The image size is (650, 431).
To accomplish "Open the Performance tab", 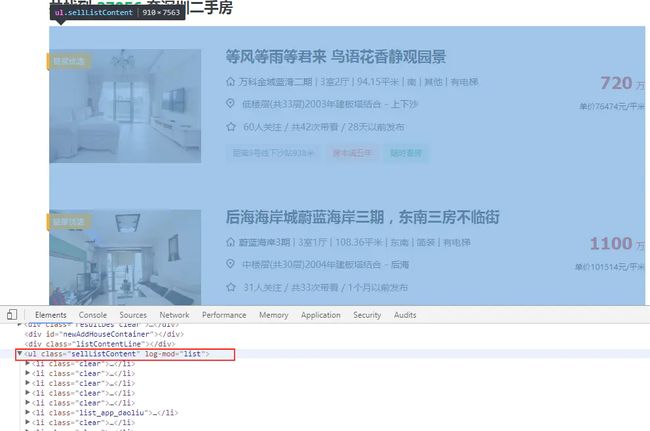I will point(224,315).
